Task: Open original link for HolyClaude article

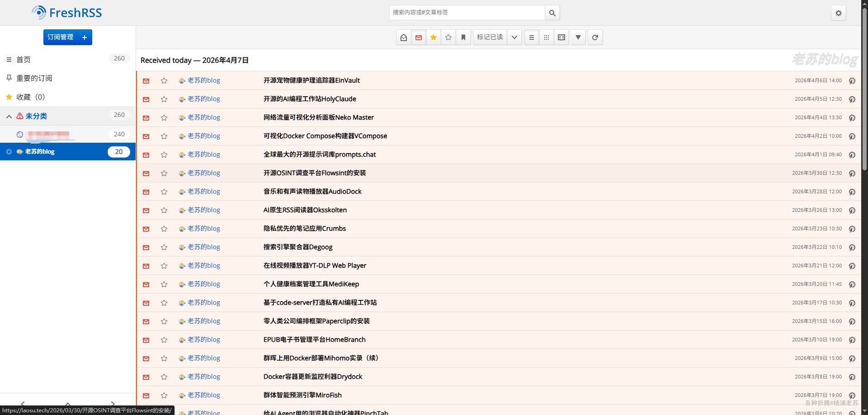Action: pyautogui.click(x=852, y=99)
